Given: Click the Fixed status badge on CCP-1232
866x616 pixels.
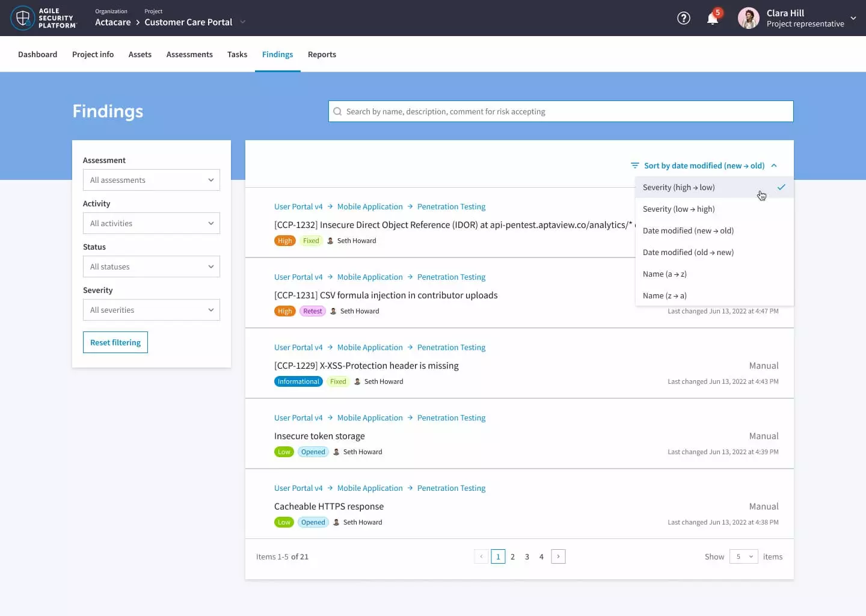Looking at the screenshot, I should pos(311,241).
